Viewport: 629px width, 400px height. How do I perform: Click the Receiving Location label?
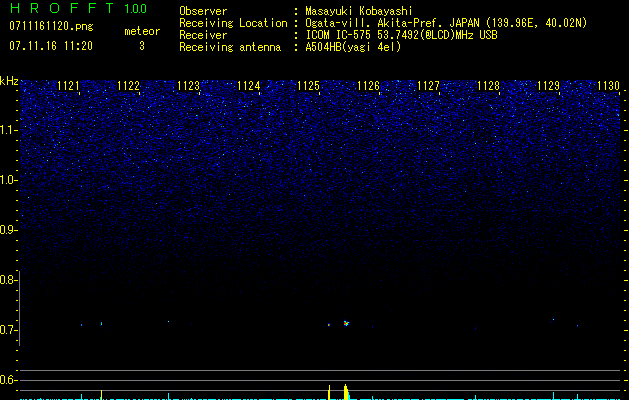tap(233, 23)
